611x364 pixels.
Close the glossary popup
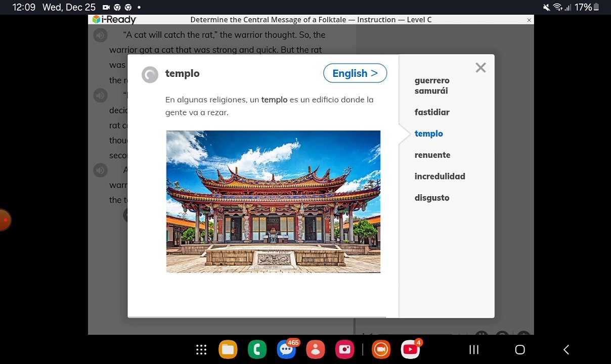tap(481, 68)
